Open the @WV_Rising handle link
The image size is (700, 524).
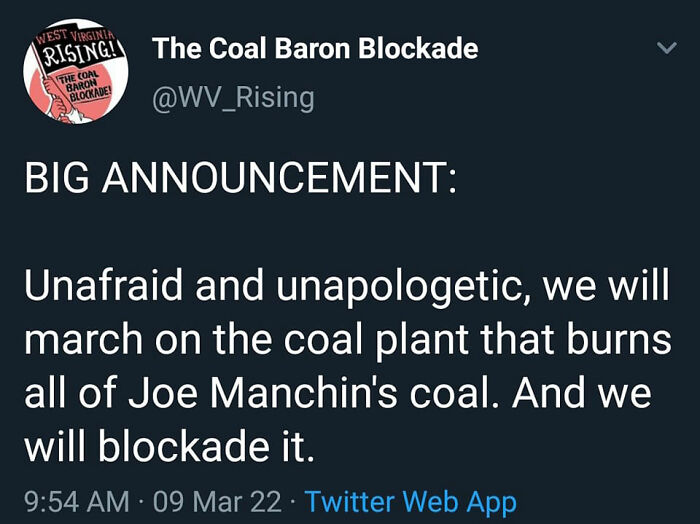point(232,97)
